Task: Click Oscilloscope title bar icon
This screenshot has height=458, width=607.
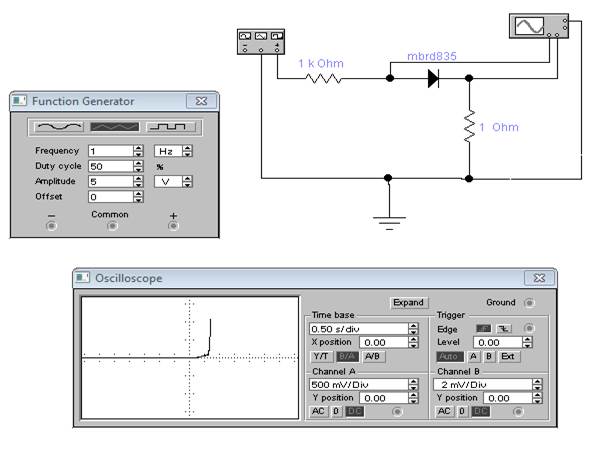Action: pos(82,278)
